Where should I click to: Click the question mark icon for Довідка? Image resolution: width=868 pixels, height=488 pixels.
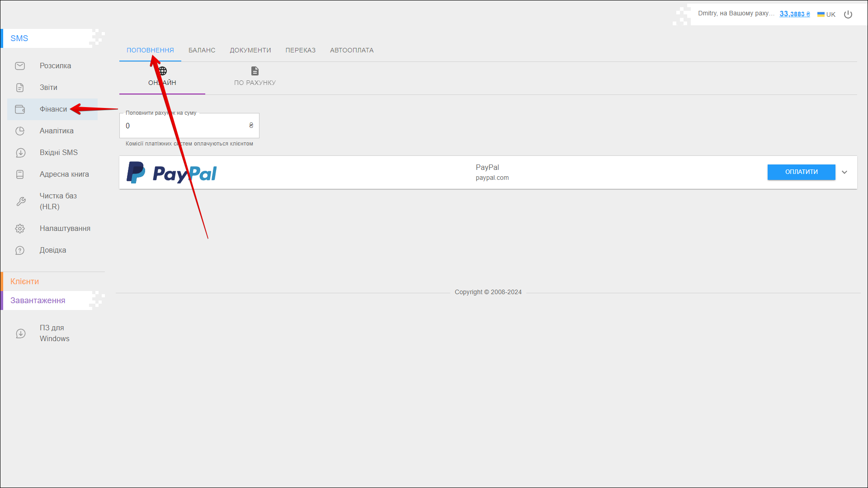click(20, 250)
